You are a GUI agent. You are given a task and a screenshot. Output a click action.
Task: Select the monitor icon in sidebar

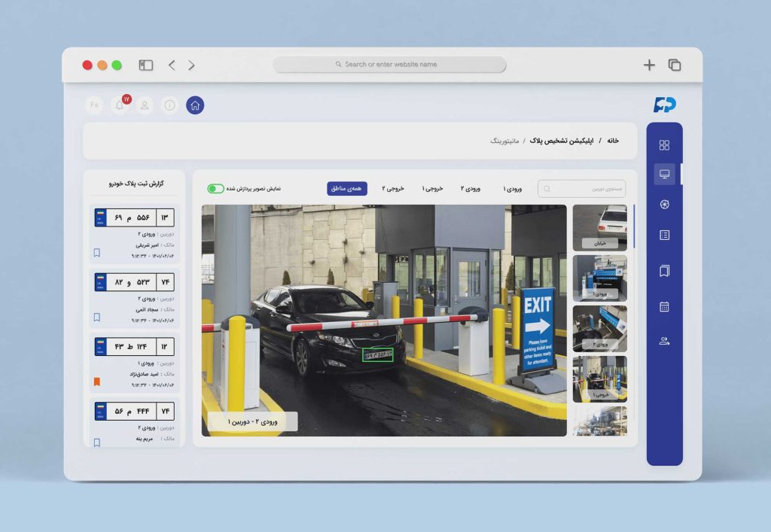[664, 174]
